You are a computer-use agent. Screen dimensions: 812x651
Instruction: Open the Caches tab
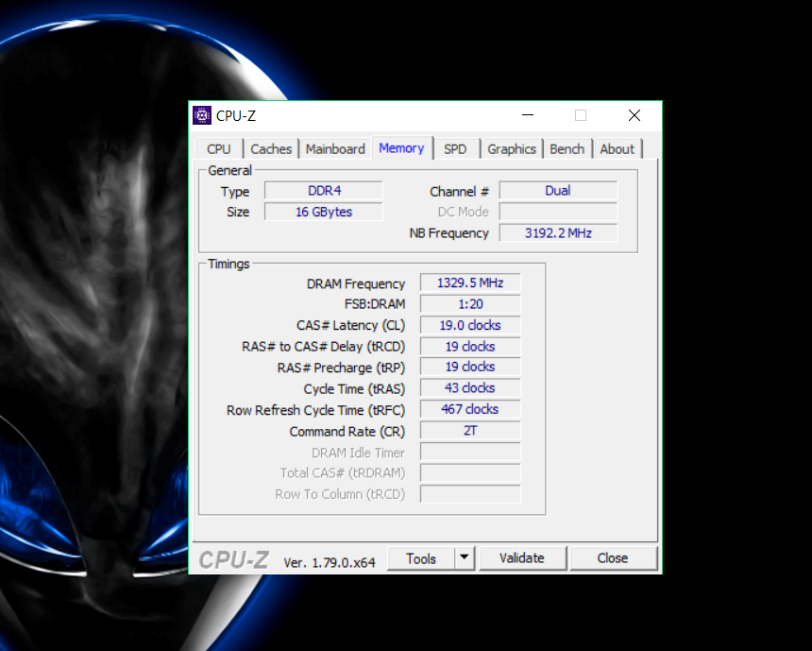pyautogui.click(x=271, y=149)
